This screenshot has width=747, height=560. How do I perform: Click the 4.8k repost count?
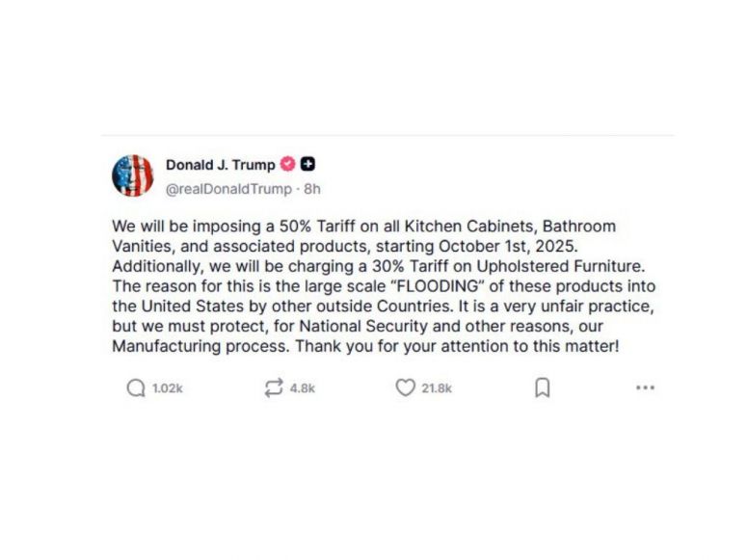point(303,388)
